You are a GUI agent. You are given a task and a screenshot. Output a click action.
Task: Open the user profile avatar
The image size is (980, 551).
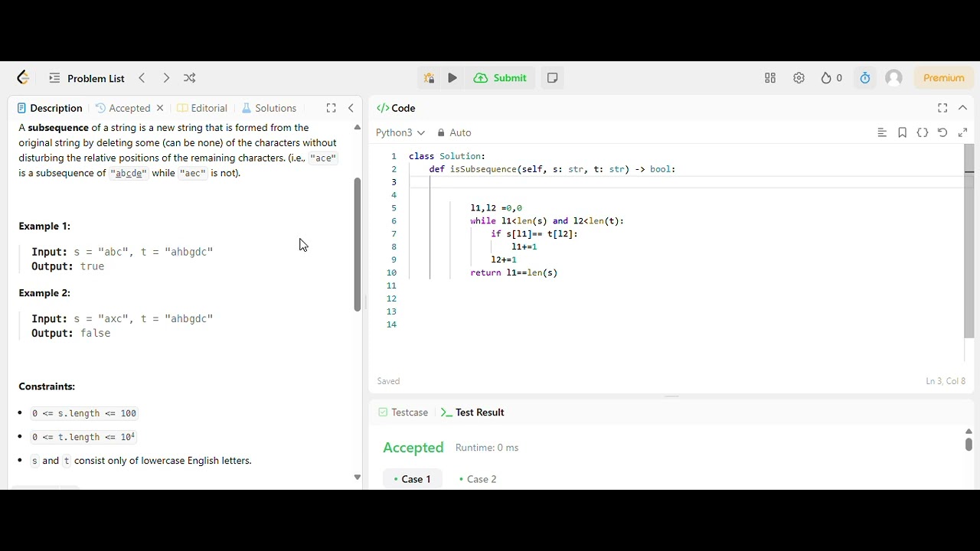[893, 78]
